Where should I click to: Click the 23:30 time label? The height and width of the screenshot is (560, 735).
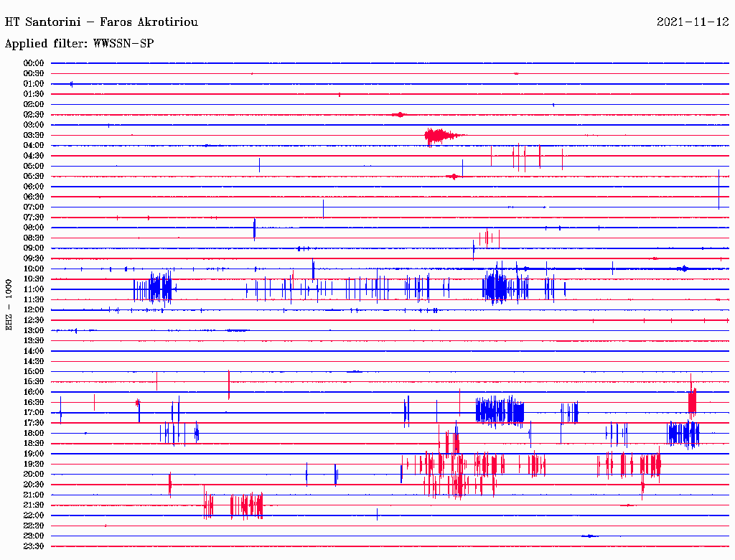point(34,546)
